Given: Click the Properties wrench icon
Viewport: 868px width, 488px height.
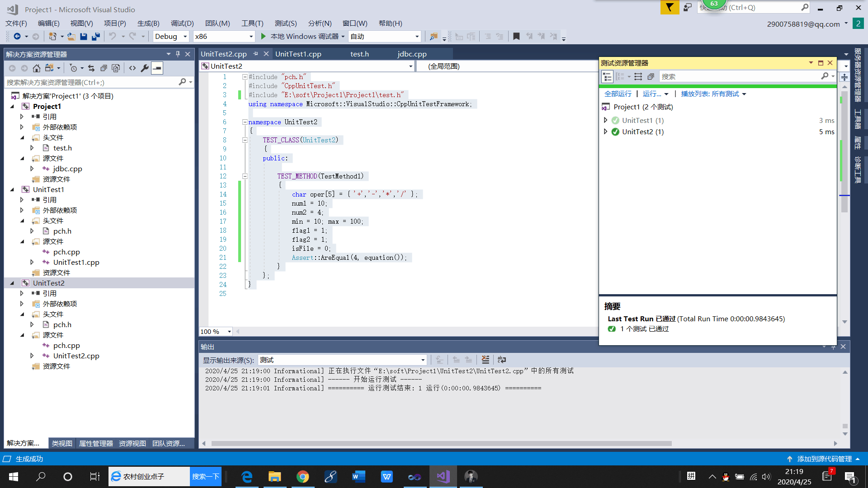Looking at the screenshot, I should point(145,68).
